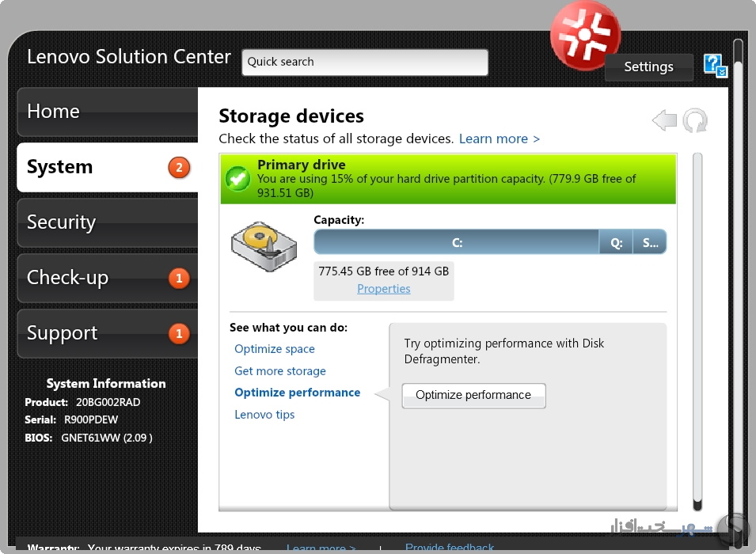The height and width of the screenshot is (554, 756).
Task: Click the Support notification badge
Action: pos(179,334)
